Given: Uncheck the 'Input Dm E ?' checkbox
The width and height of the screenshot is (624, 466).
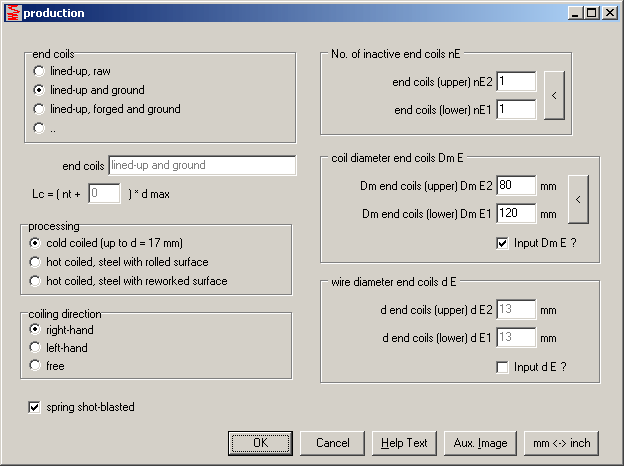Looking at the screenshot, I should point(502,243).
